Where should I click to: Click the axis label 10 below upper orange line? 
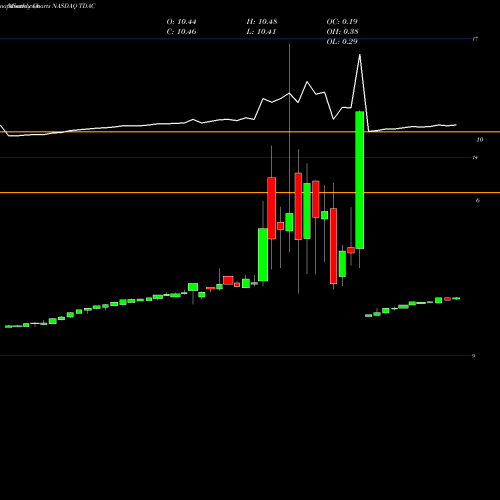point(480,140)
